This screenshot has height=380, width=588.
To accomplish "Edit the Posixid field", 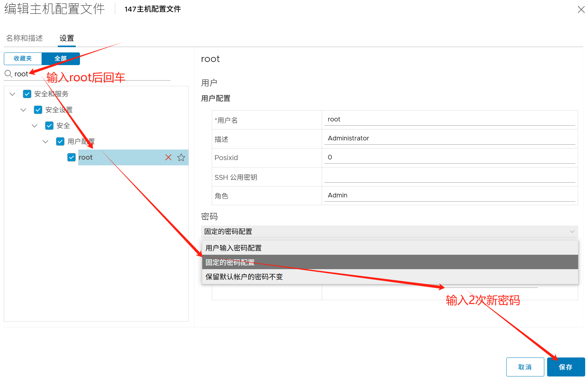I will coord(450,157).
